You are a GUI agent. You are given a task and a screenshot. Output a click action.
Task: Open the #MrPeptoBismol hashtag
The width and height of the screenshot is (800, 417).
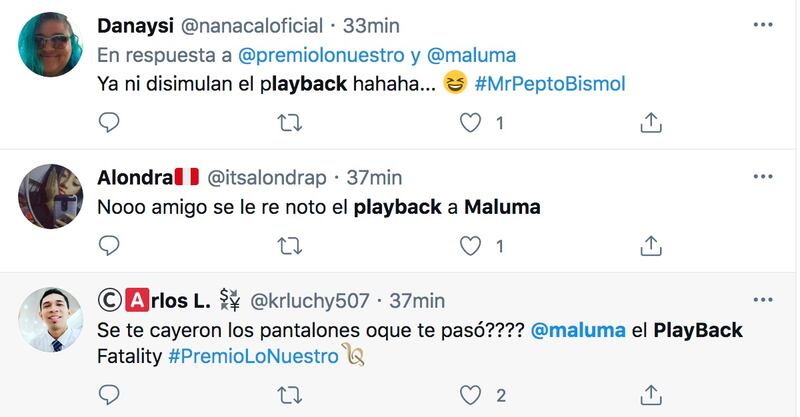[x=549, y=84]
